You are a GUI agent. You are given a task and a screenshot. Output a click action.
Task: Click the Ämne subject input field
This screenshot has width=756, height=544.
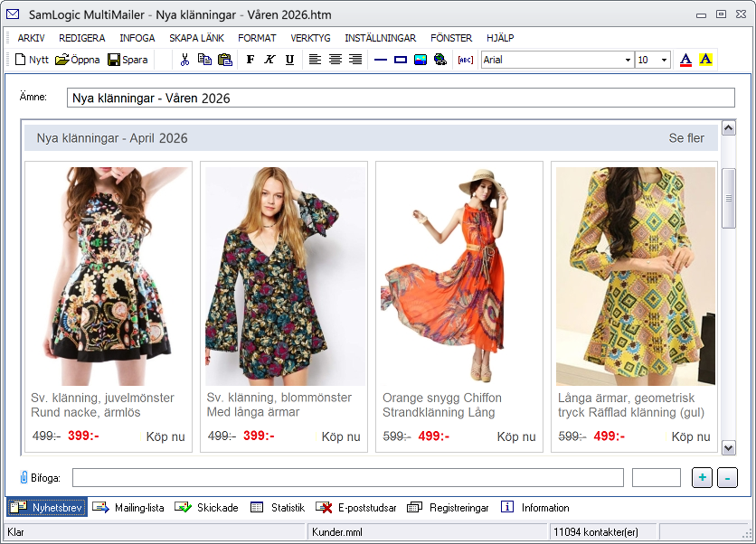(x=401, y=98)
